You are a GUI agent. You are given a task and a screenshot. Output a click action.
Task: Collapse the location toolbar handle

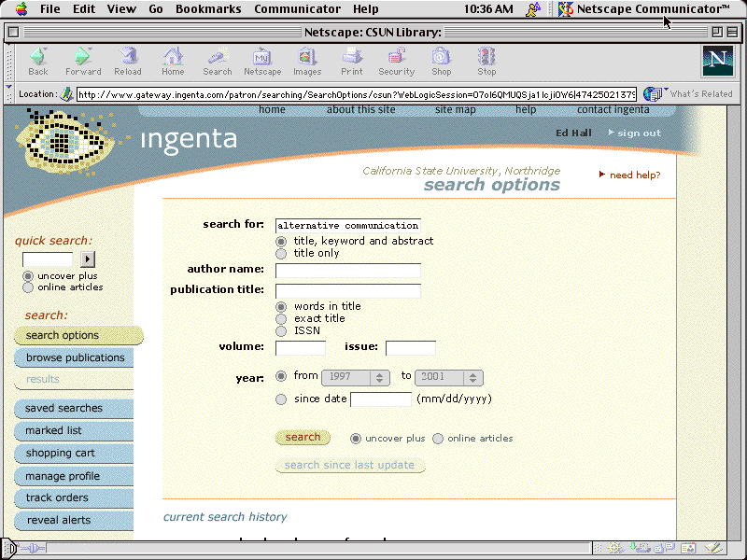click(x=9, y=94)
